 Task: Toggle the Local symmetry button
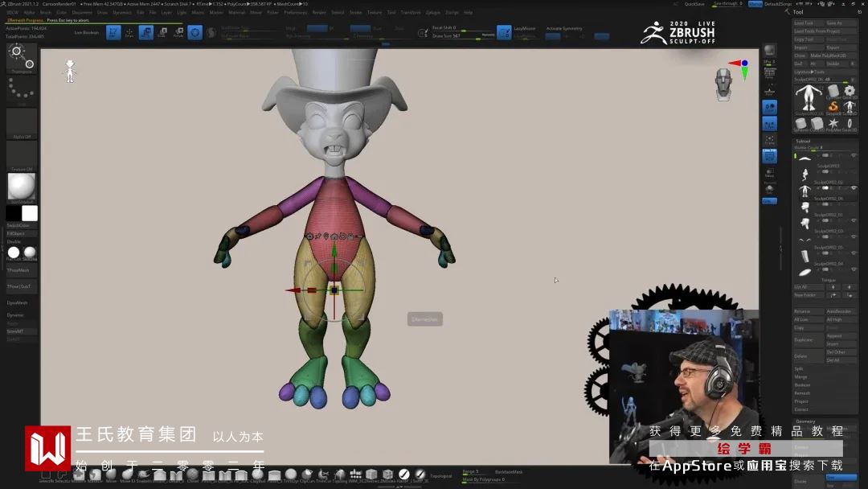click(769, 107)
